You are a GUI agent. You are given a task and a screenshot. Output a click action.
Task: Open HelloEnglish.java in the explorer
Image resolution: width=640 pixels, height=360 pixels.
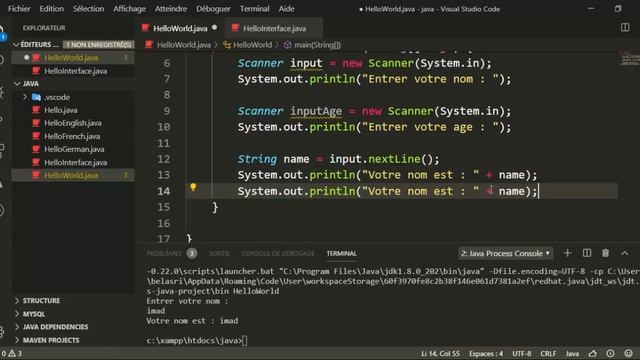pyautogui.click(x=73, y=123)
